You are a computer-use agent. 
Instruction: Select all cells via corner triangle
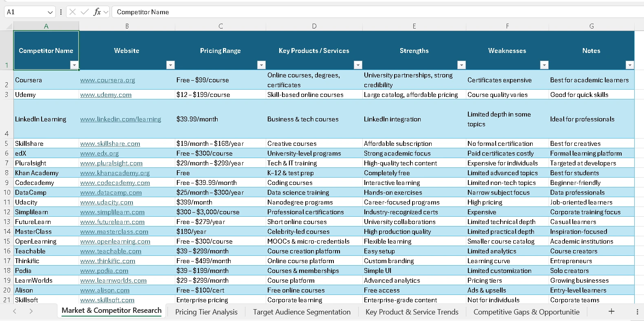coord(9,26)
